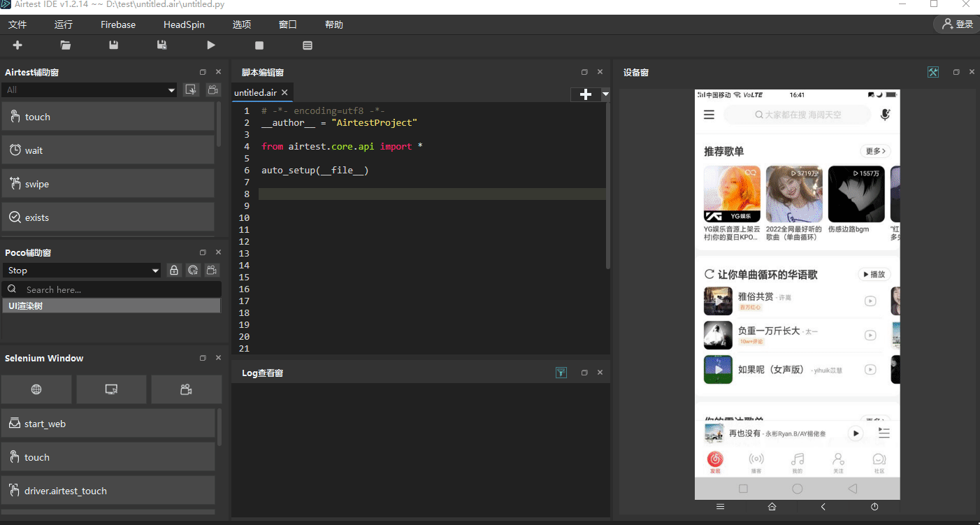This screenshot has width=980, height=525.
Task: Click the screenshot capture icon beside the All dropdown
Action: tap(191, 89)
